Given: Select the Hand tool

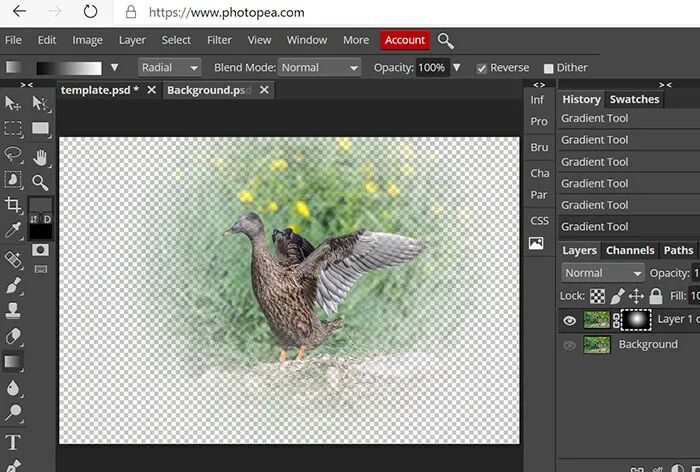Looking at the screenshot, I should click(x=40, y=157).
